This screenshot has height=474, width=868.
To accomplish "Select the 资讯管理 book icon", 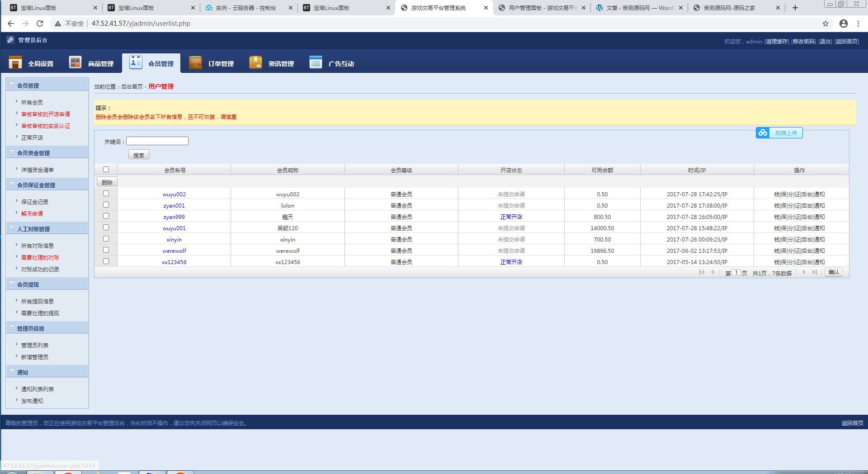I will coord(255,62).
